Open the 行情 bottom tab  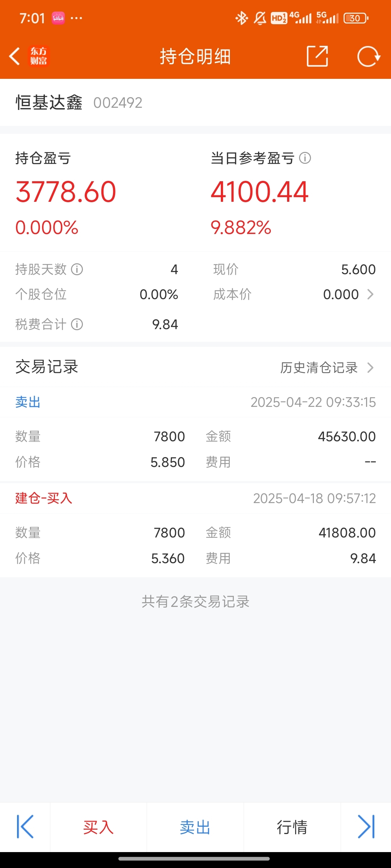tap(292, 827)
